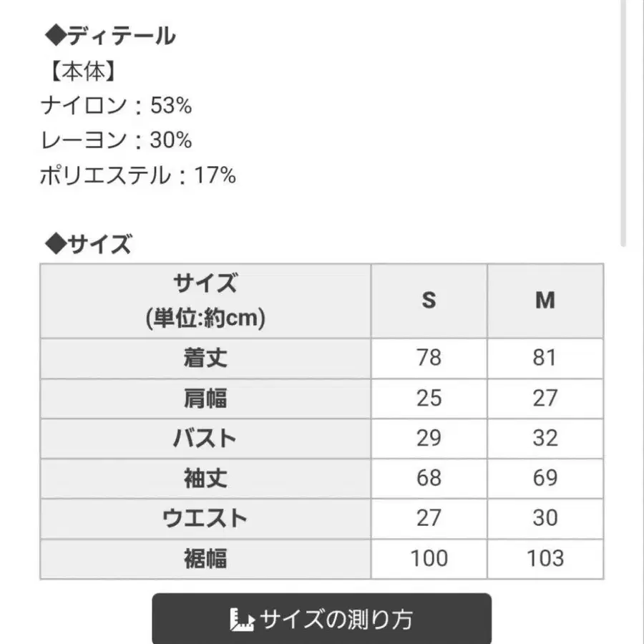This screenshot has width=644, height=644.
Task: Select the S size column header
Action: pyautogui.click(x=429, y=301)
